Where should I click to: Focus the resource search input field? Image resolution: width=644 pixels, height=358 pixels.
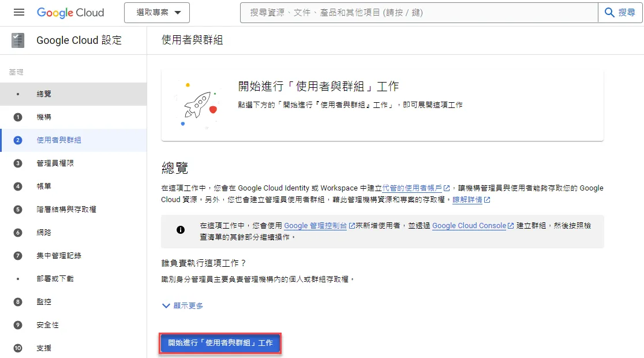tap(419, 13)
